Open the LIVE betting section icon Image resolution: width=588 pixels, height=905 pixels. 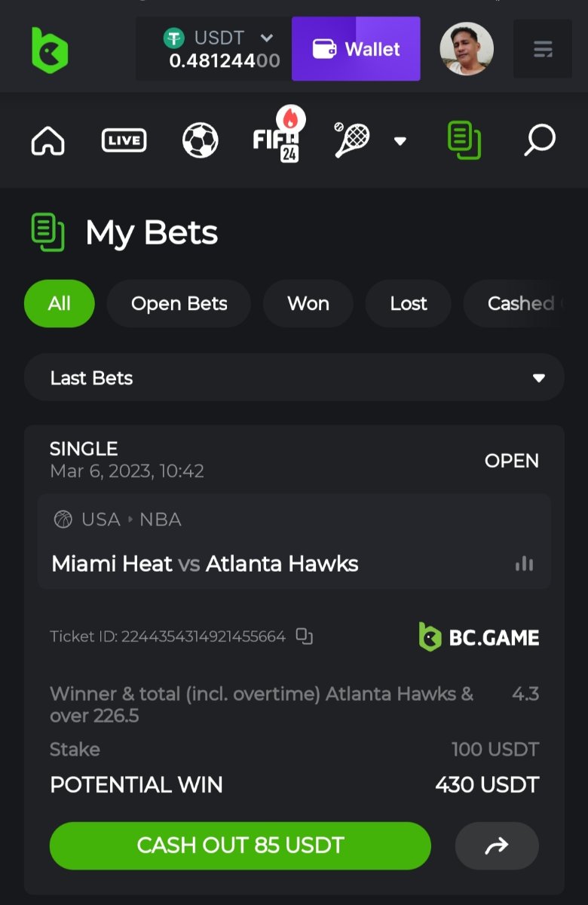(124, 140)
